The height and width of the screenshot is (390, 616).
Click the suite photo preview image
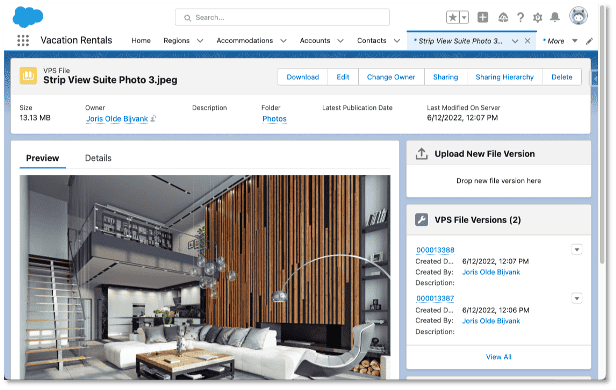click(205, 277)
